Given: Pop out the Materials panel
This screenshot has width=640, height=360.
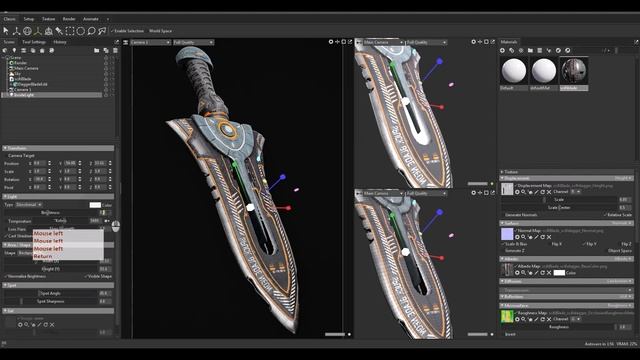Looking at the screenshot, I should (636, 42).
